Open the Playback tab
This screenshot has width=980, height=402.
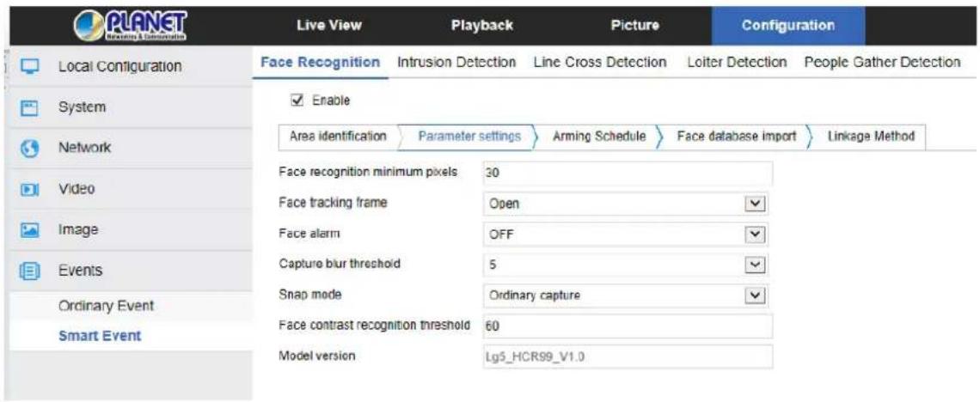[482, 26]
